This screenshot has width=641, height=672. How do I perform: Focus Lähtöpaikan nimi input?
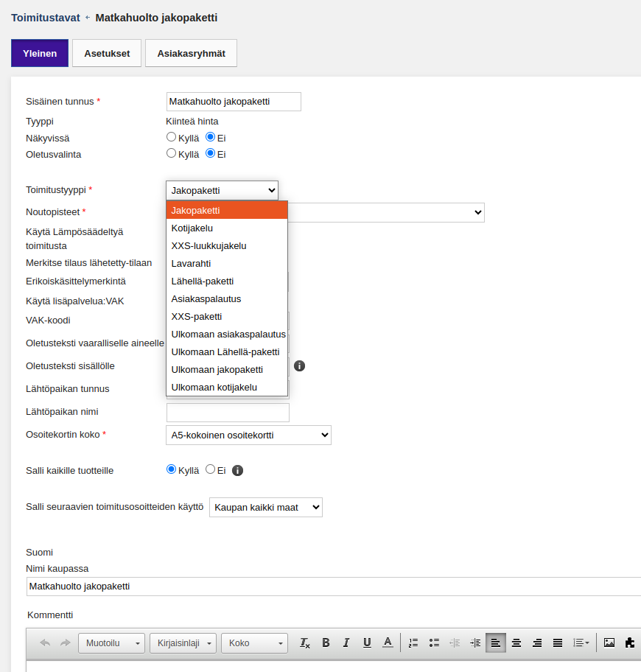pyautogui.click(x=228, y=413)
